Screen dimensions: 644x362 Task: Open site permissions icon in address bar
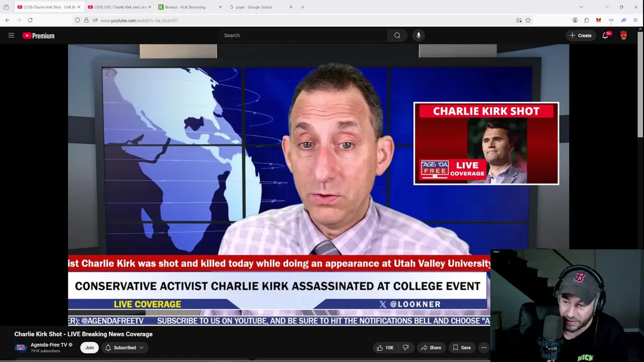tap(95, 20)
